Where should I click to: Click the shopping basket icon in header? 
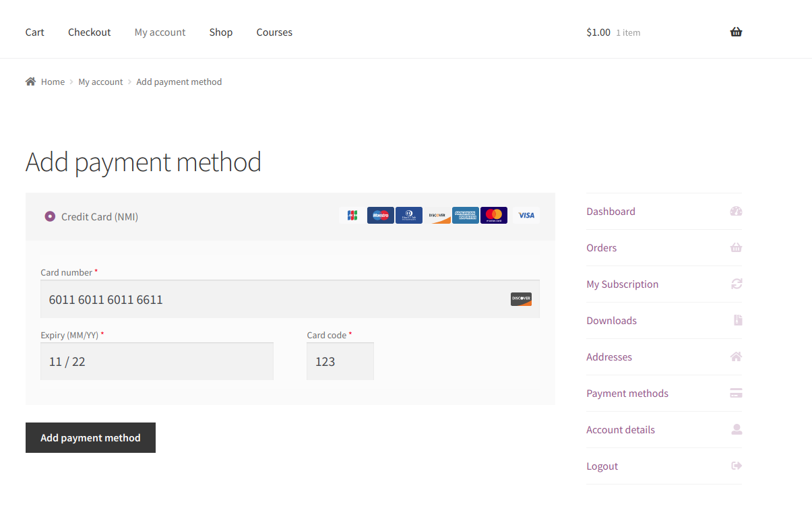click(736, 32)
